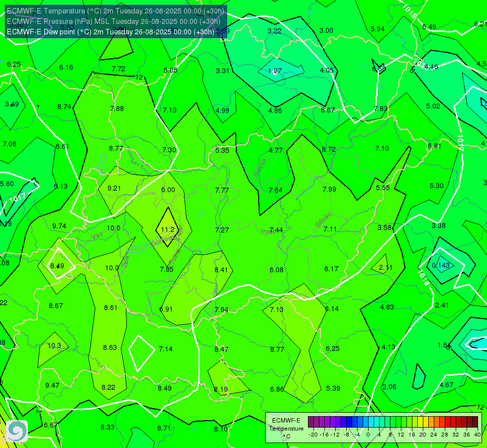Click the dark purple -20 legend color cell

point(310,422)
